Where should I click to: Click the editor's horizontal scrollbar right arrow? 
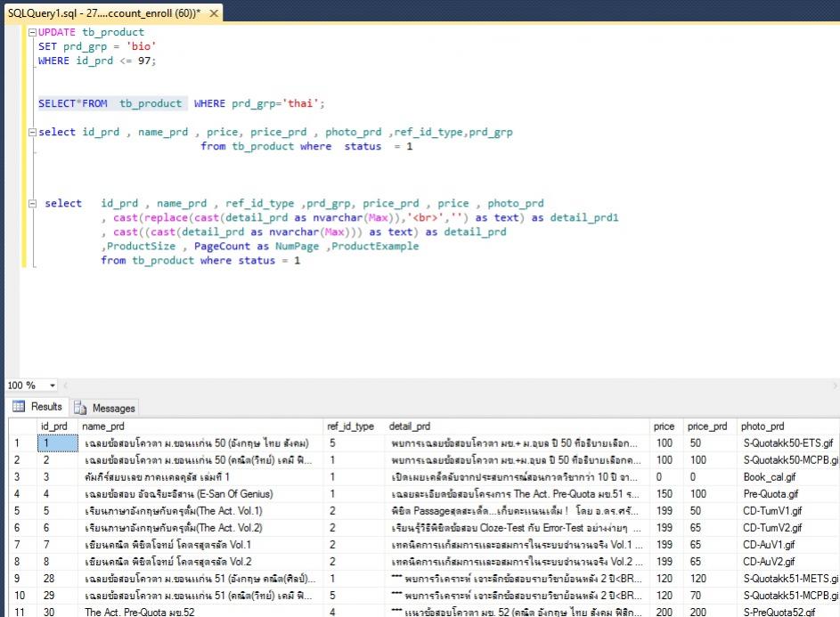tap(833, 386)
